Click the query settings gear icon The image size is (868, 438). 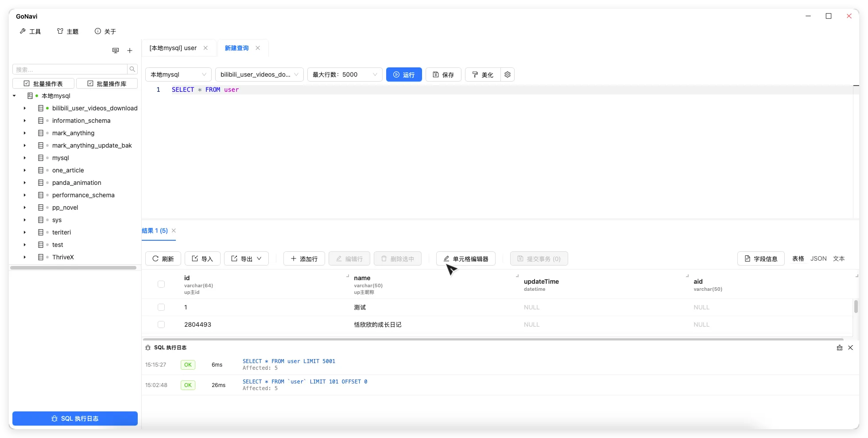pos(508,74)
